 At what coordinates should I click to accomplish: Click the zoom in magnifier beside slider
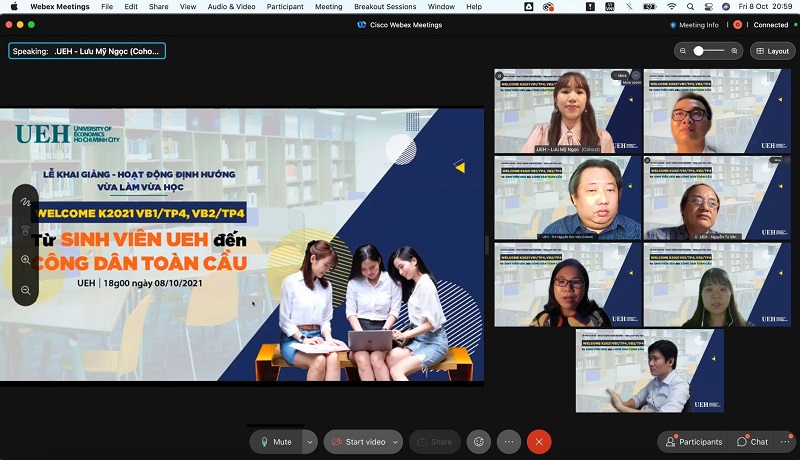734,51
